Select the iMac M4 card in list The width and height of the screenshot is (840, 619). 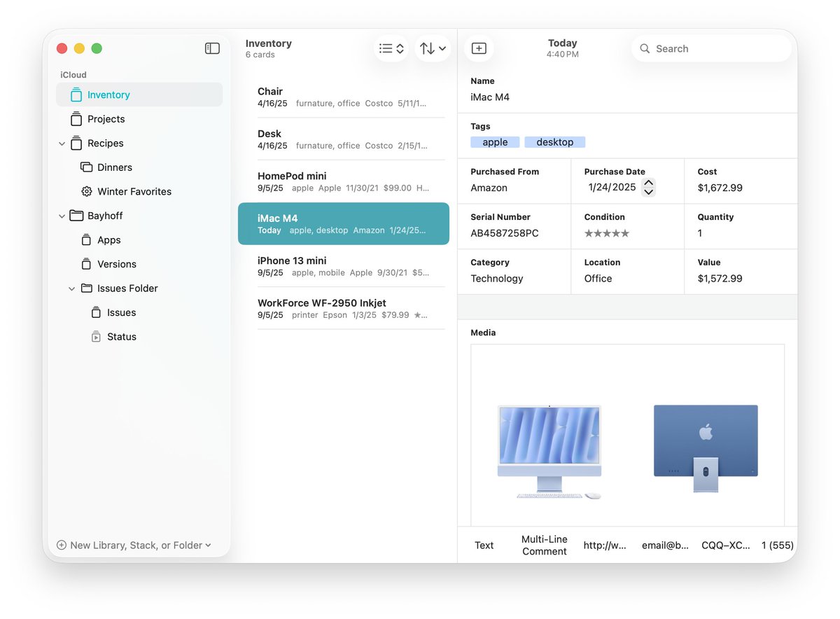pyautogui.click(x=344, y=223)
